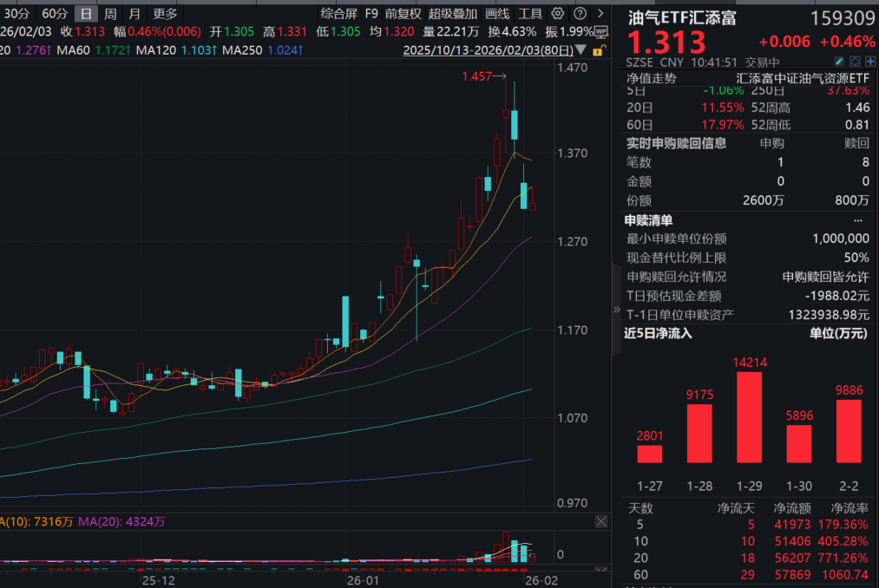
Task: Click the MA(20): 4324万 volume label
Action: pos(121,522)
